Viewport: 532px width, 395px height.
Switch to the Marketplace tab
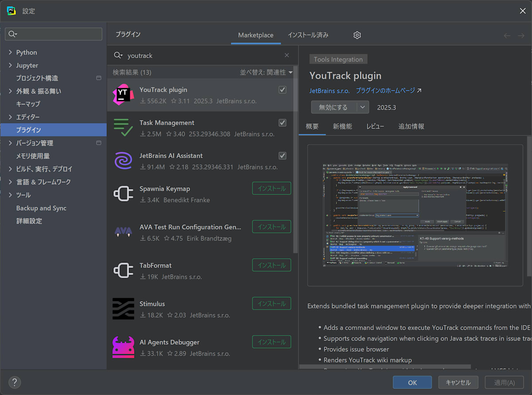coord(256,35)
